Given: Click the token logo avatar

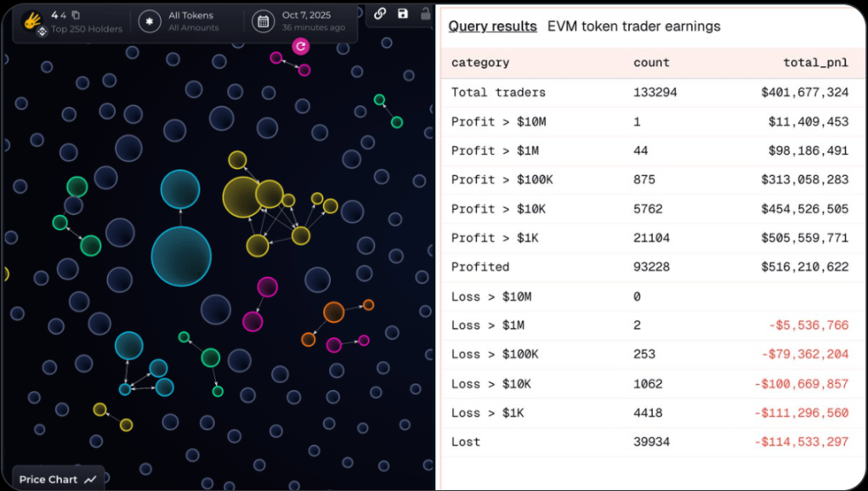Looking at the screenshot, I should pyautogui.click(x=33, y=19).
